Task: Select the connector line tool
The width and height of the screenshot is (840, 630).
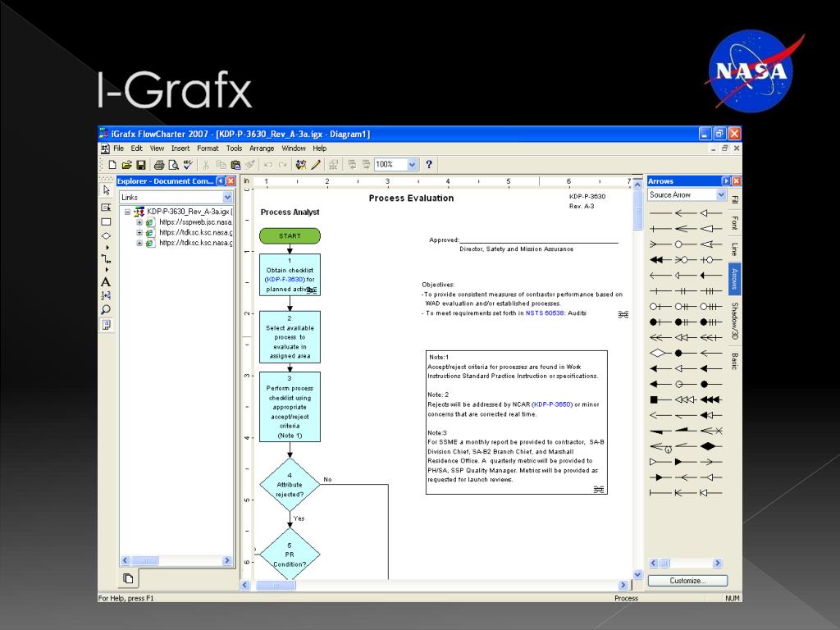Action: click(106, 259)
